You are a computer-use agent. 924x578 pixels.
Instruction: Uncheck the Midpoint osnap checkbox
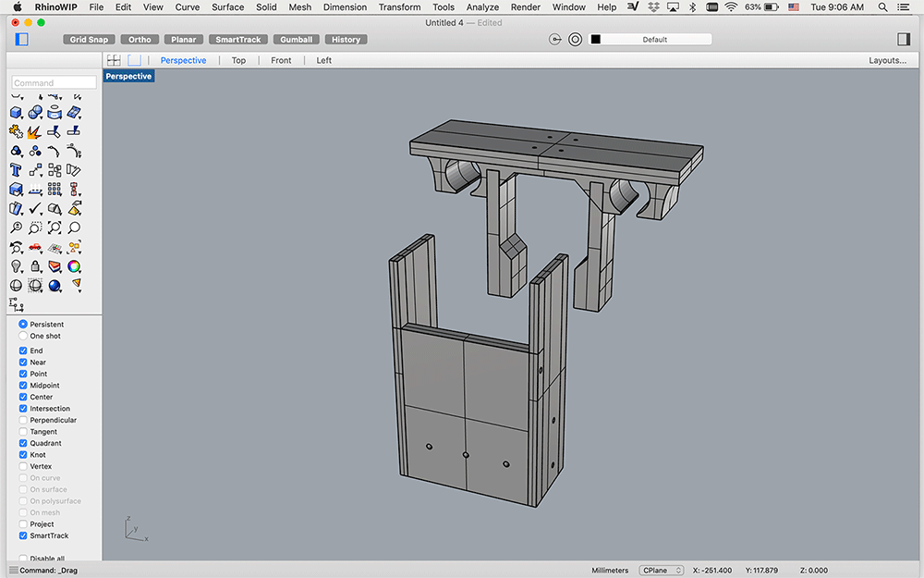tap(23, 386)
